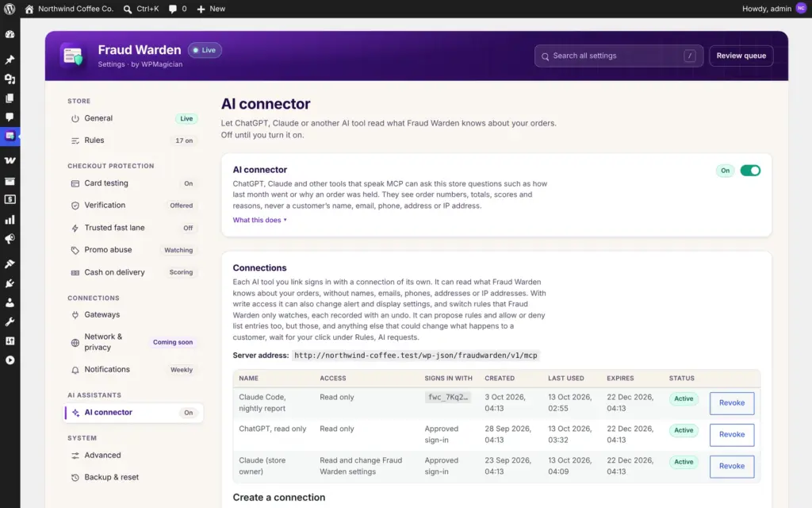Open the Media library icon
812x508 pixels.
[10, 79]
